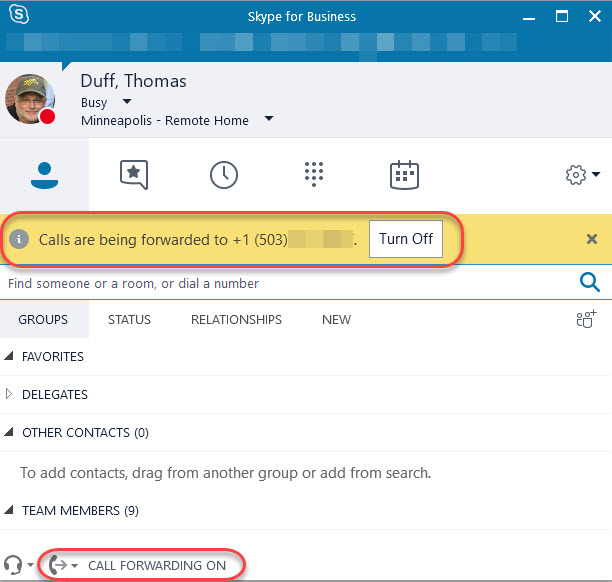Open the Contacts tab icon
The height and width of the screenshot is (582, 612).
pos(43,174)
